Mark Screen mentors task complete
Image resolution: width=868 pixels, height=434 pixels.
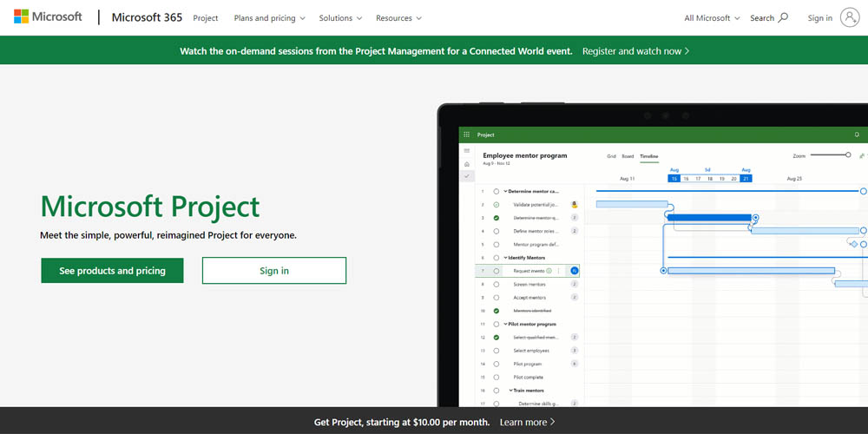click(x=496, y=285)
